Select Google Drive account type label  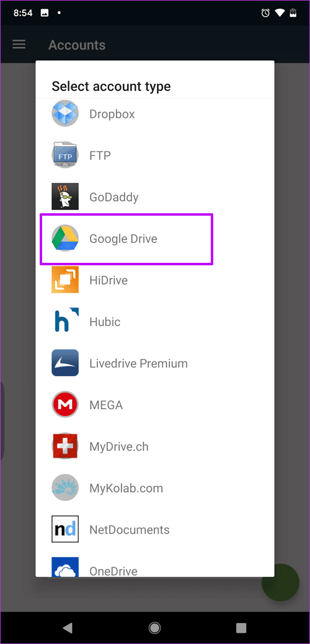(123, 239)
